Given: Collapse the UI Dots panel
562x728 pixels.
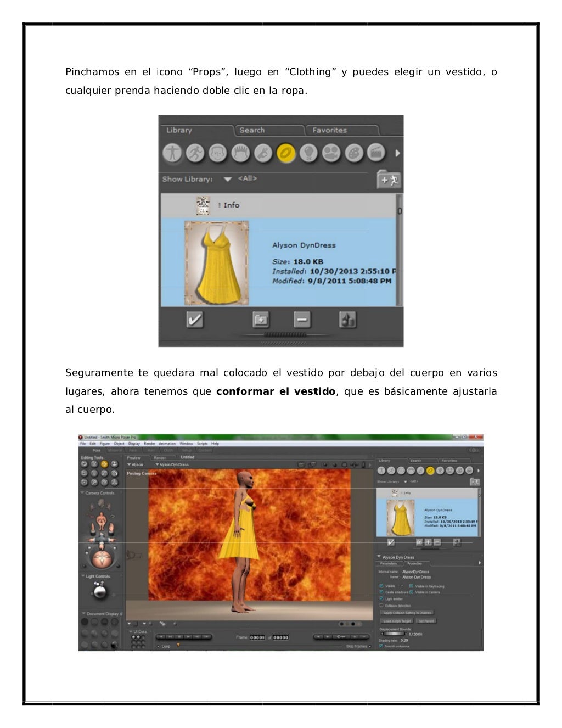Looking at the screenshot, I should click(131, 631).
